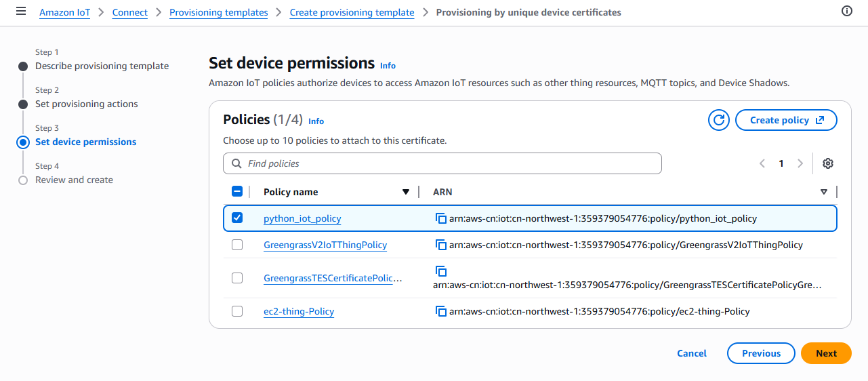The image size is (868, 381).
Task: Open table preferences gear icon
Action: pos(827,163)
